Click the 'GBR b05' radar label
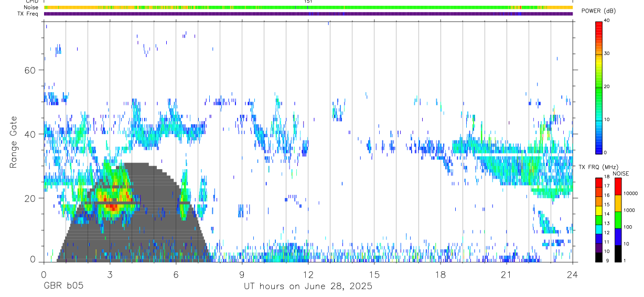This screenshot has height=297, width=644. (63, 287)
